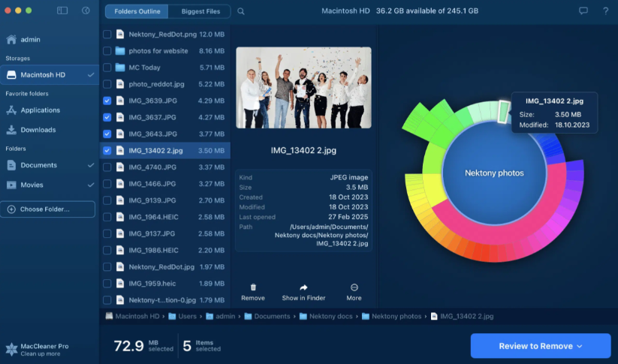Click the photos for website folder icon

pyautogui.click(x=120, y=51)
